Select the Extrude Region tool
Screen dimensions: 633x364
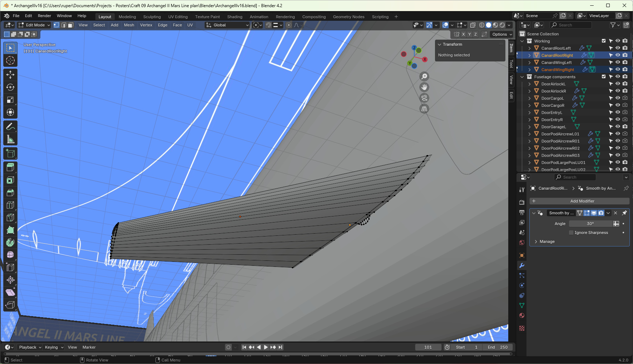(x=10, y=168)
